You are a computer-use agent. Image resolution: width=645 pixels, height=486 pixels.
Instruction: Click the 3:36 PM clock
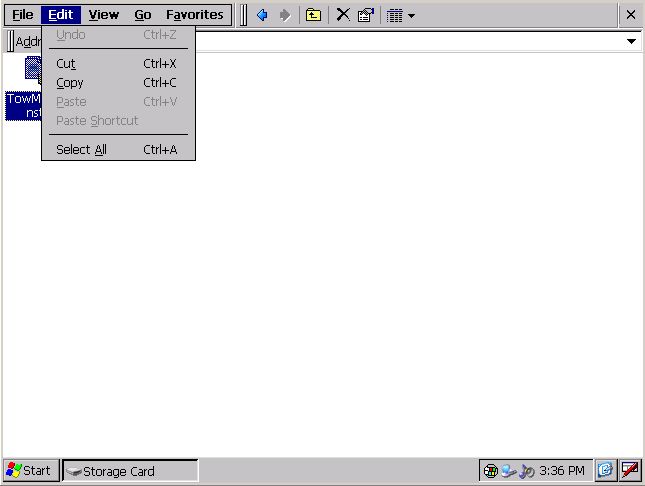[x=562, y=470]
